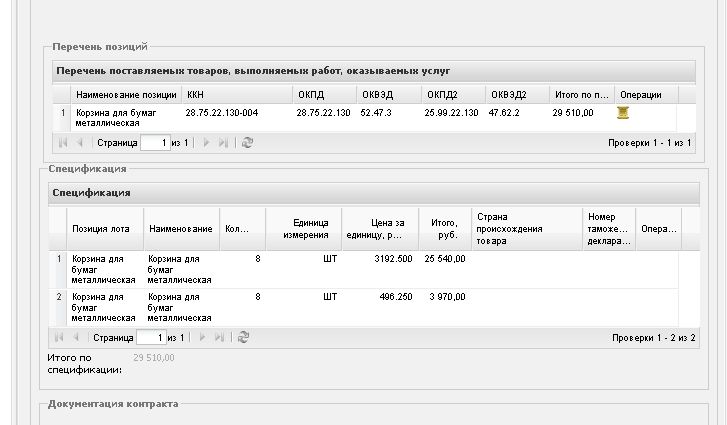Click the Операции column header in positions list
Image resolution: width=727 pixels, height=425 pixels.
646,95
